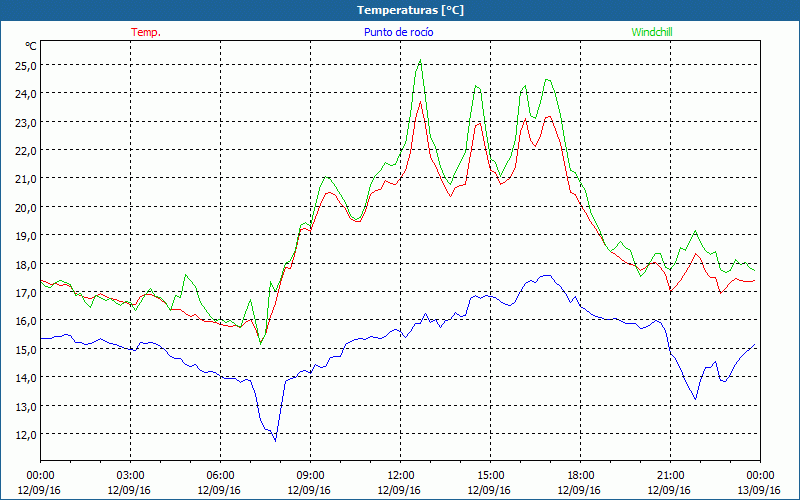
Task: Click the blue dew point minimum before 09:00
Action: click(x=276, y=440)
